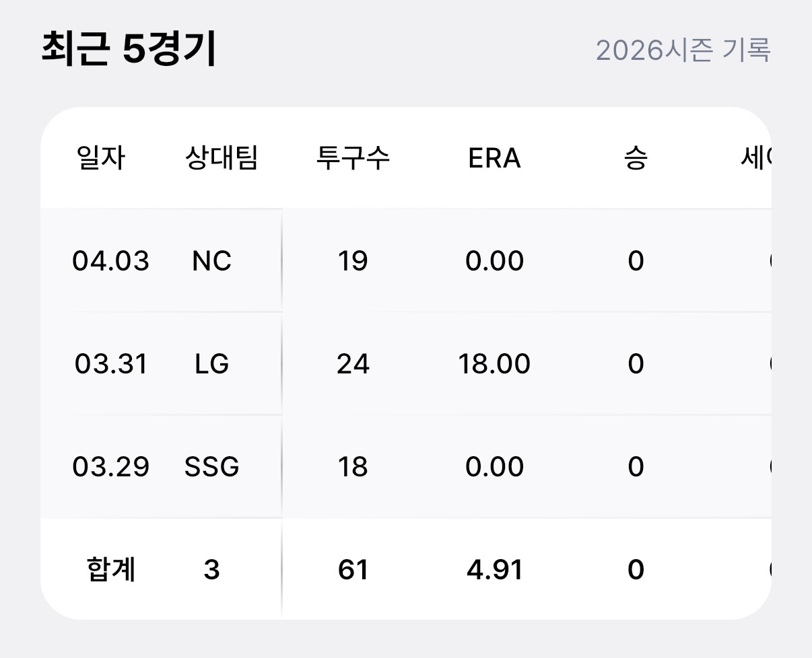The height and width of the screenshot is (658, 812).
Task: Sort by the 일자 column header
Action: pyautogui.click(x=101, y=159)
